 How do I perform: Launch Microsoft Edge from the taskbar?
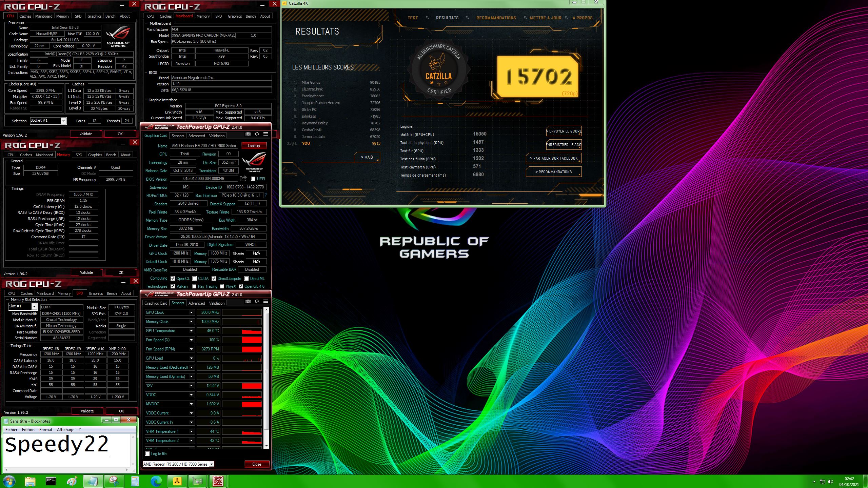tap(156, 481)
